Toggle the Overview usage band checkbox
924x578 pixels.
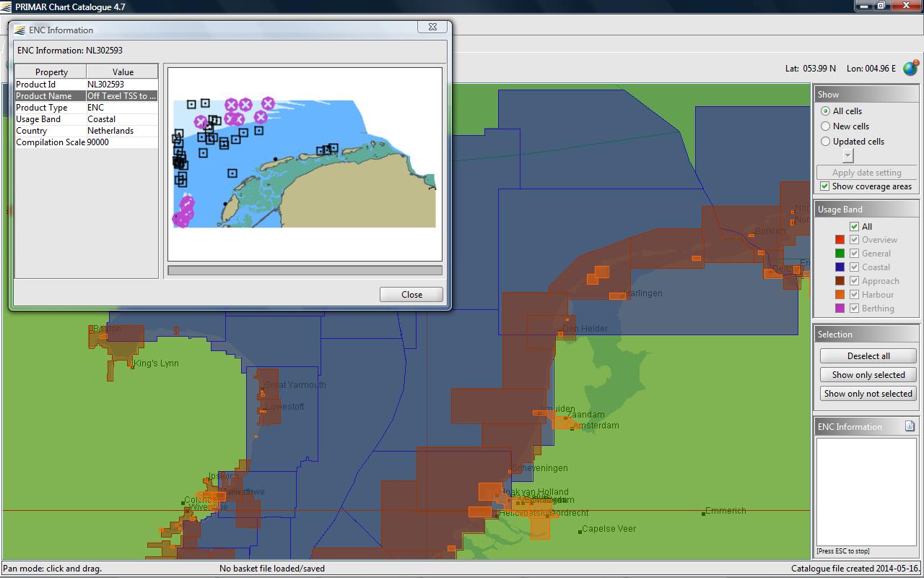(x=855, y=240)
